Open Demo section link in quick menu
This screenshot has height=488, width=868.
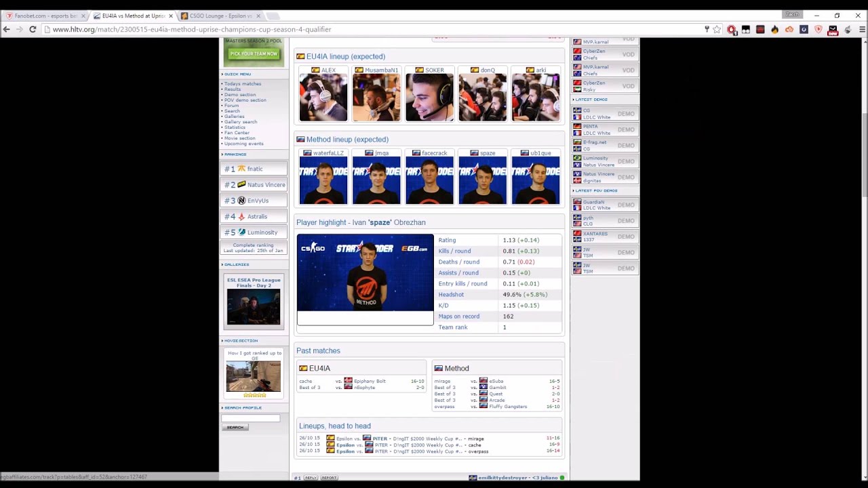click(240, 94)
